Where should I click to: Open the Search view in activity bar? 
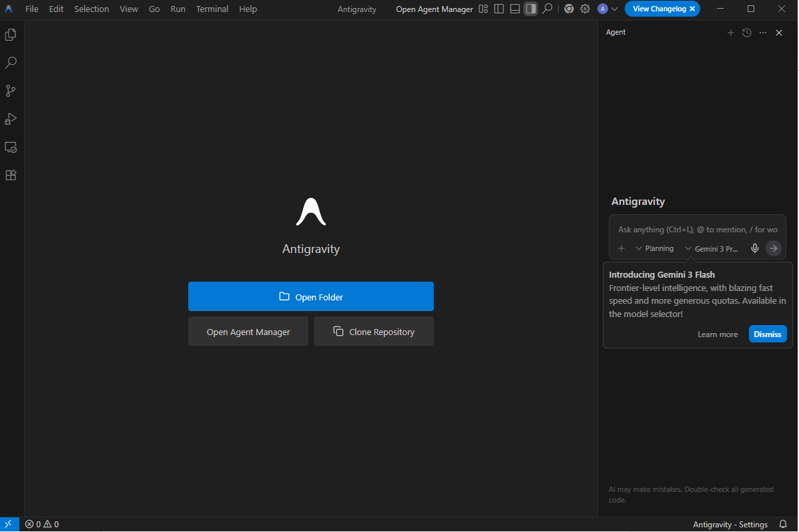(x=11, y=63)
